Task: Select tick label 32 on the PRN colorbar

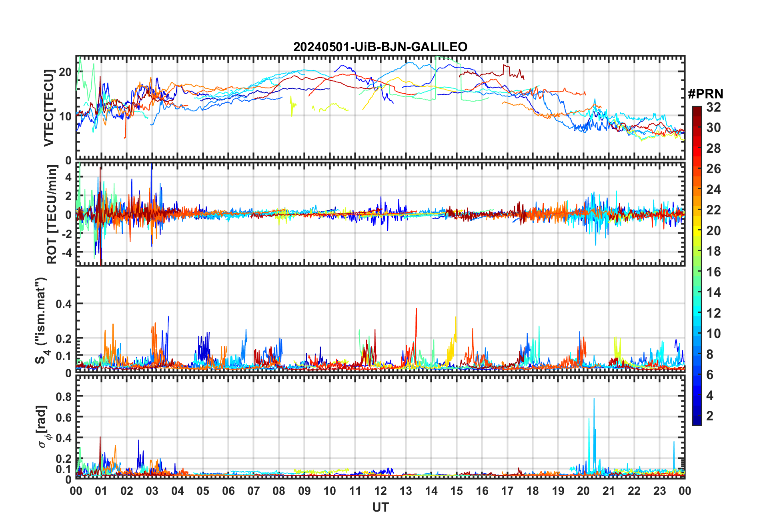Action: coord(713,107)
